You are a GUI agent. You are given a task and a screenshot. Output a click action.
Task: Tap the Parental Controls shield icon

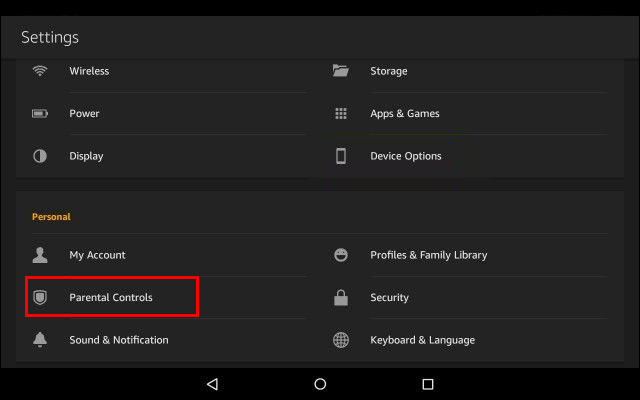[40, 298]
